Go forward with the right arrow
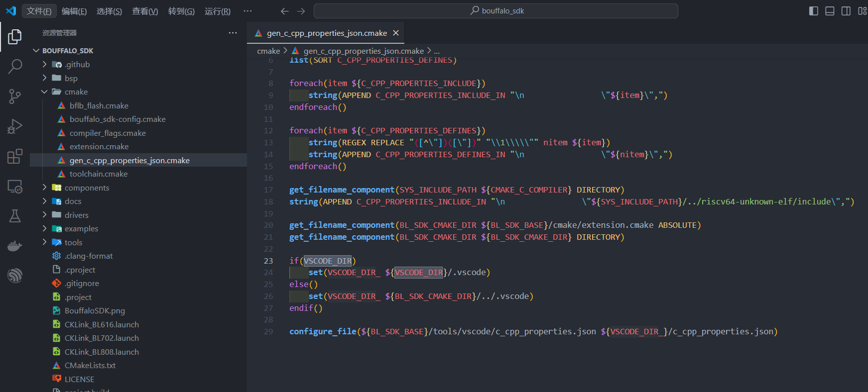 pyautogui.click(x=301, y=11)
